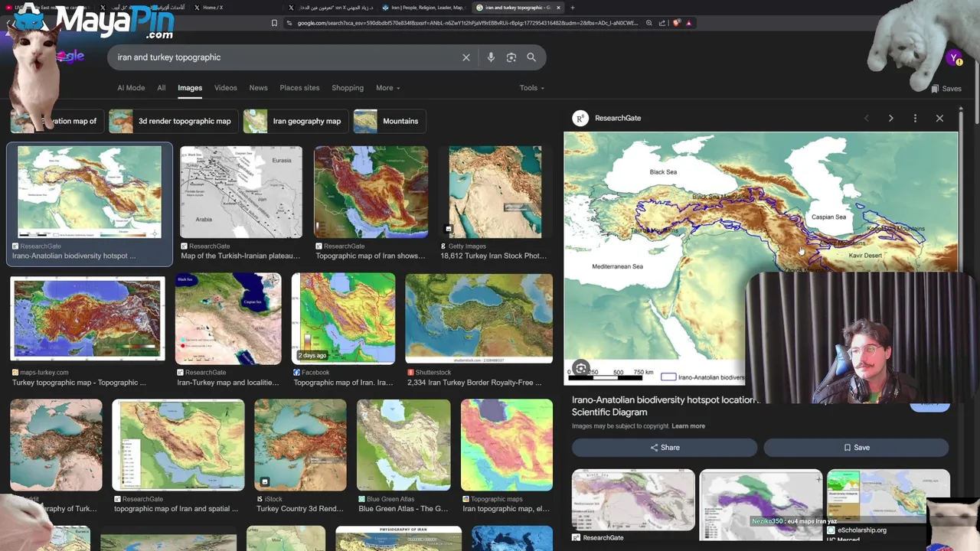Screen dimensions: 980x551
Task: Click the bookmark icon in address bar
Action: 274,23
